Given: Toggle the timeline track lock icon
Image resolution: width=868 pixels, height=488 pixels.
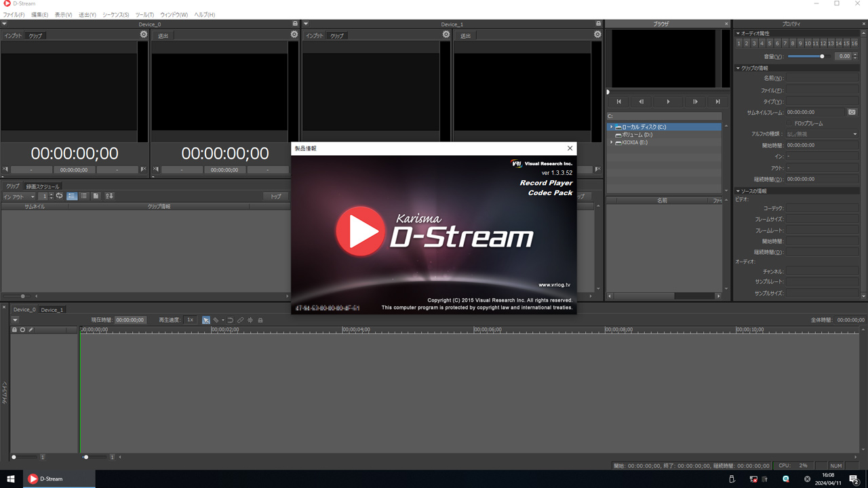Looking at the screenshot, I should click(x=14, y=330).
